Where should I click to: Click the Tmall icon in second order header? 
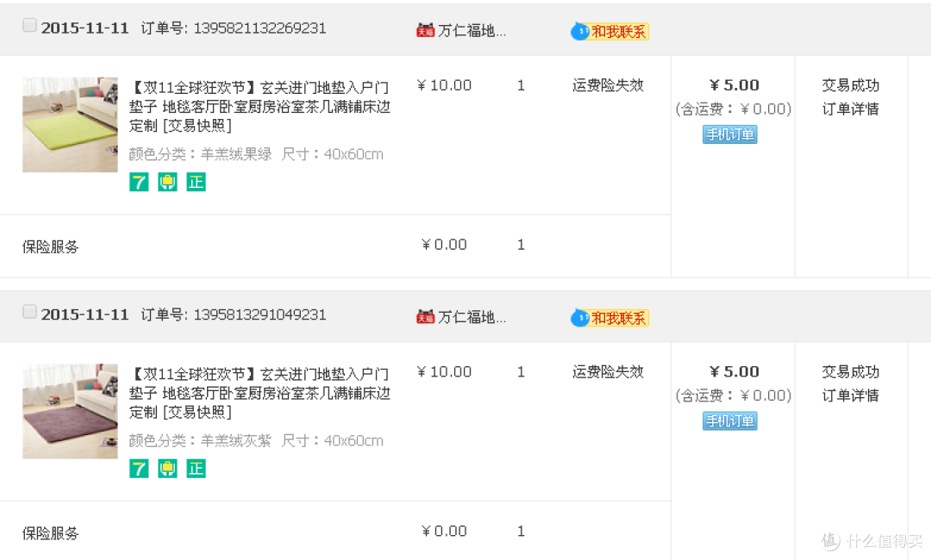point(425,317)
